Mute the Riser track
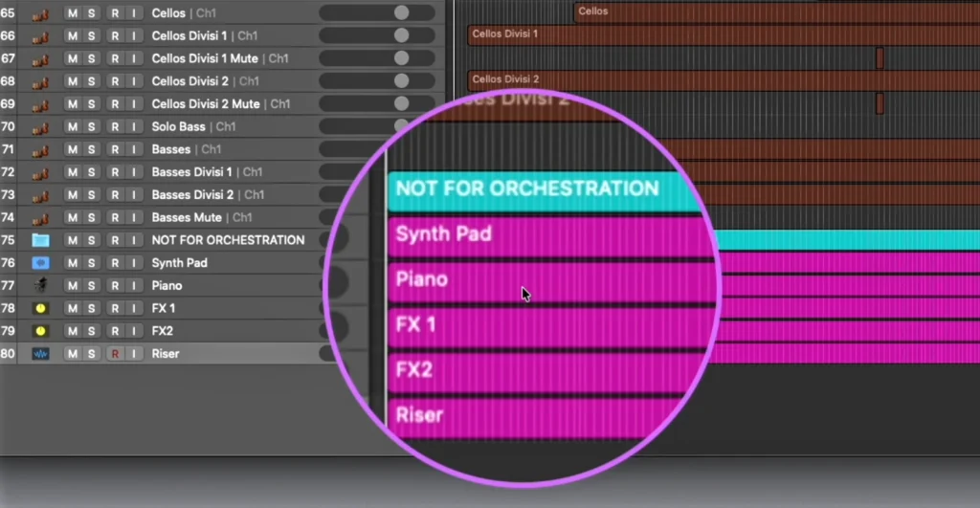 coord(73,354)
